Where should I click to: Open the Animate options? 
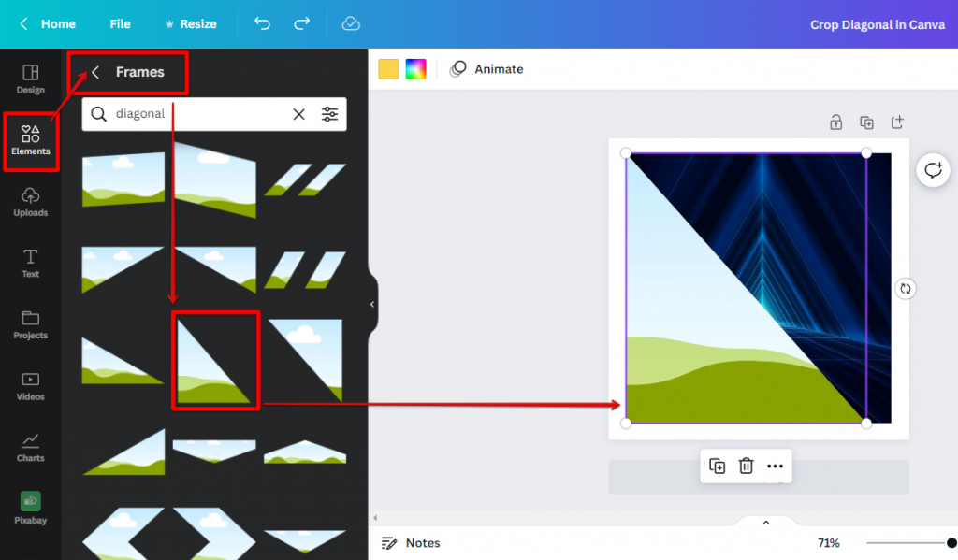[488, 68]
